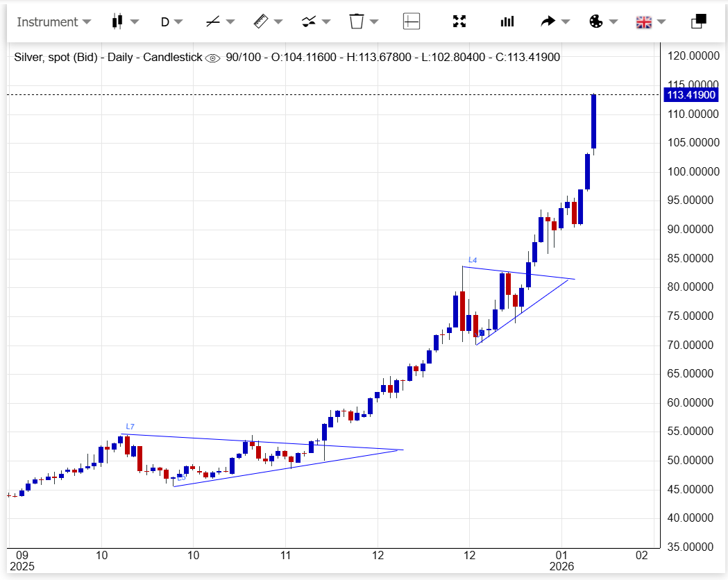Open the color palette theme settings
The width and height of the screenshot is (728, 580).
pos(596,22)
